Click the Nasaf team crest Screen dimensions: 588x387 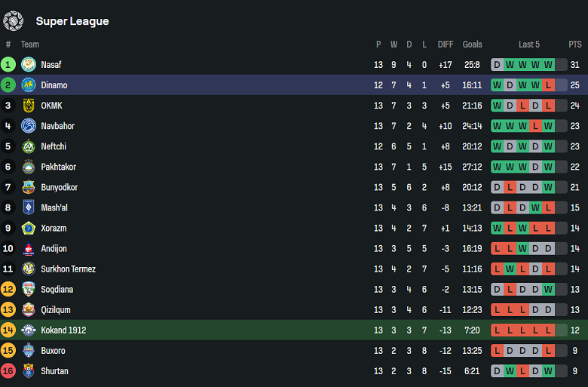(29, 65)
